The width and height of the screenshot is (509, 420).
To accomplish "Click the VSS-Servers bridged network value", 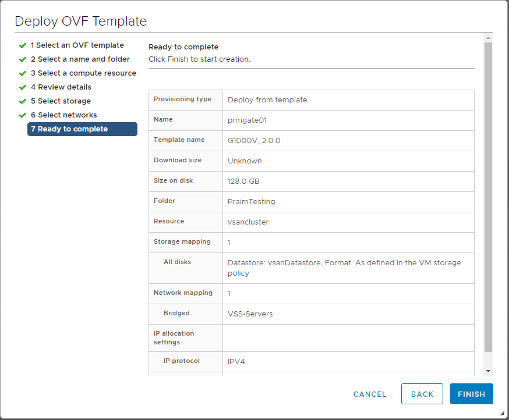I will click(x=252, y=313).
